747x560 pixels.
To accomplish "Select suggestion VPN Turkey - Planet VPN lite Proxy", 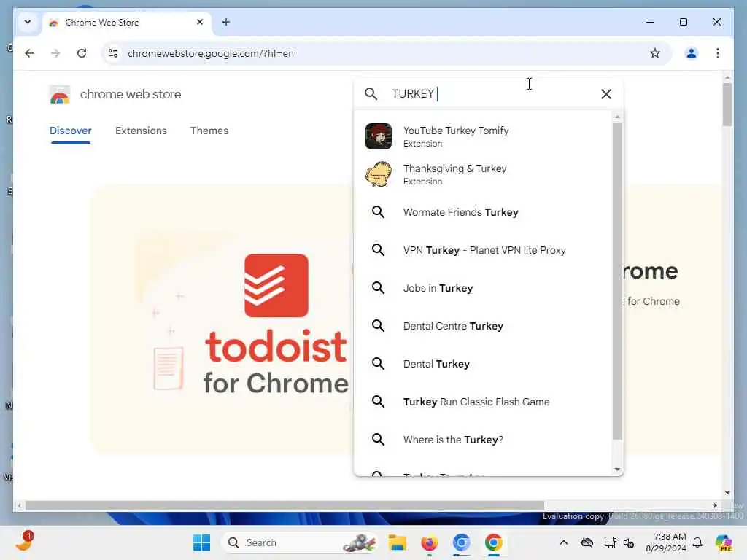I will (483, 251).
